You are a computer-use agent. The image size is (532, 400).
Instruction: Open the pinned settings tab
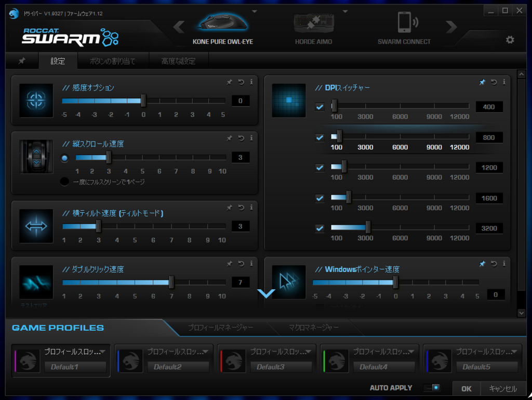pyautogui.click(x=22, y=61)
